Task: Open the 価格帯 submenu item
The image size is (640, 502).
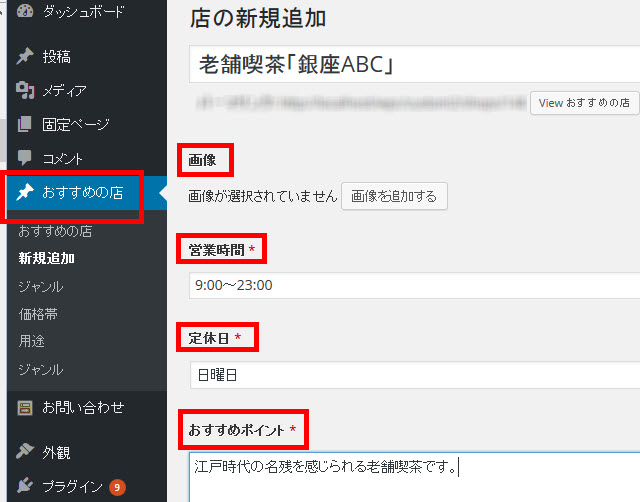Action: [38, 314]
